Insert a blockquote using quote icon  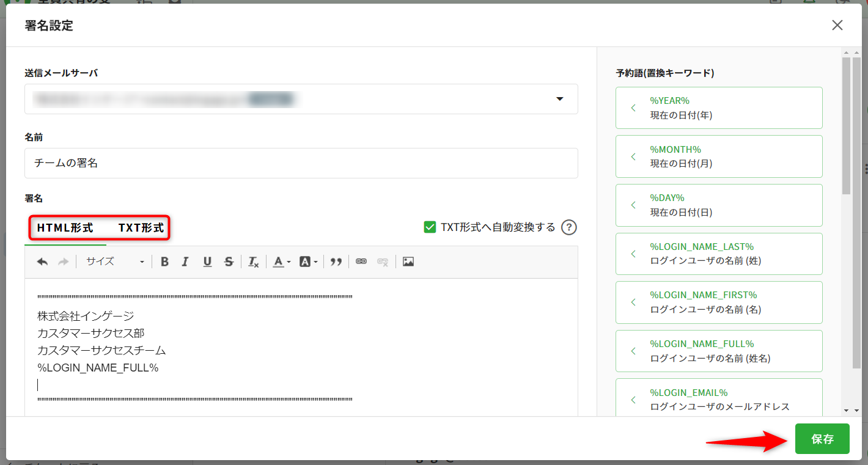(x=336, y=262)
